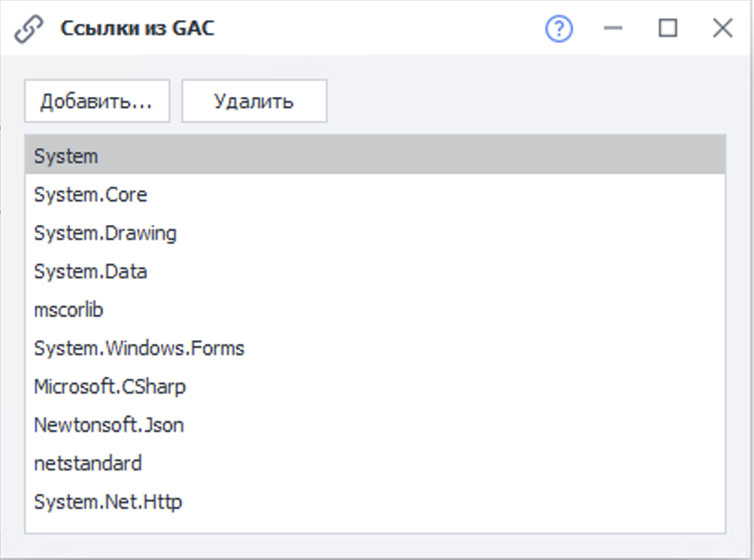Maximize the Ссылки из GAC window
The width and height of the screenshot is (754, 560).
tap(668, 29)
